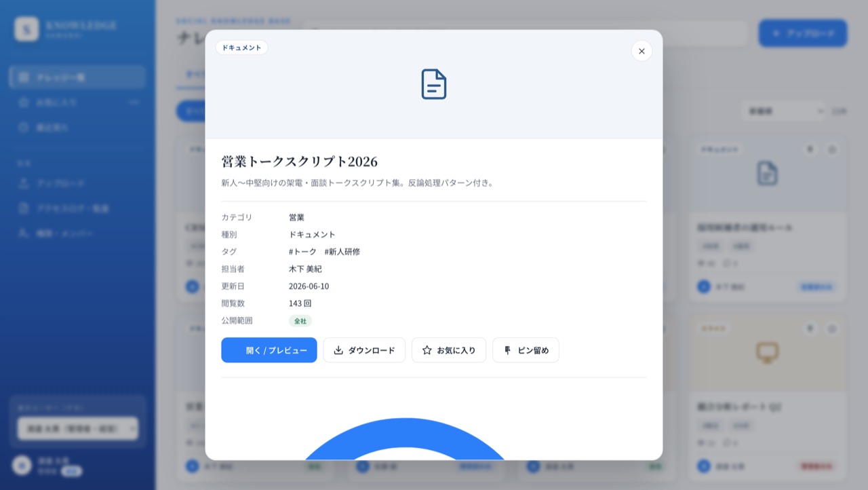Click the pushpin icon on ピン留め
Screen dimensions: 868x490
point(507,350)
